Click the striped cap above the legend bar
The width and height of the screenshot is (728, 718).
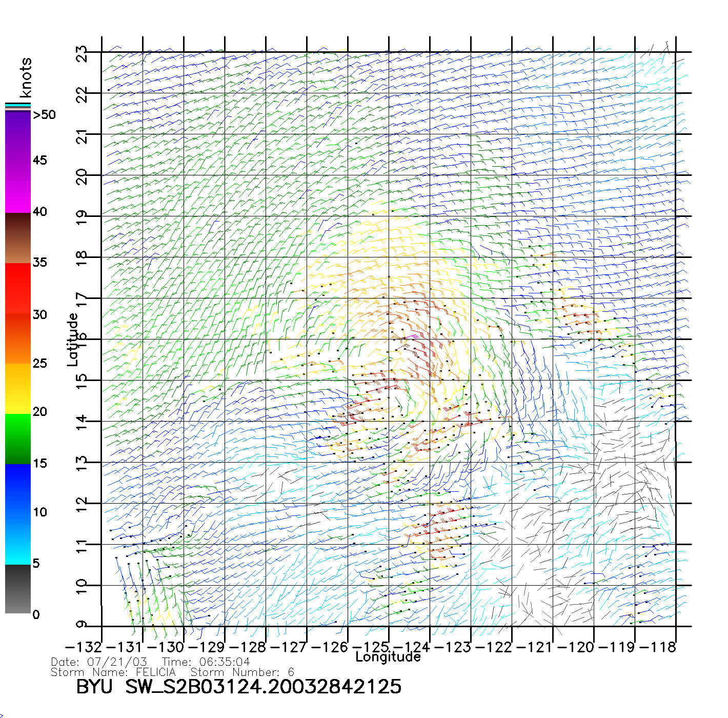click(x=18, y=107)
